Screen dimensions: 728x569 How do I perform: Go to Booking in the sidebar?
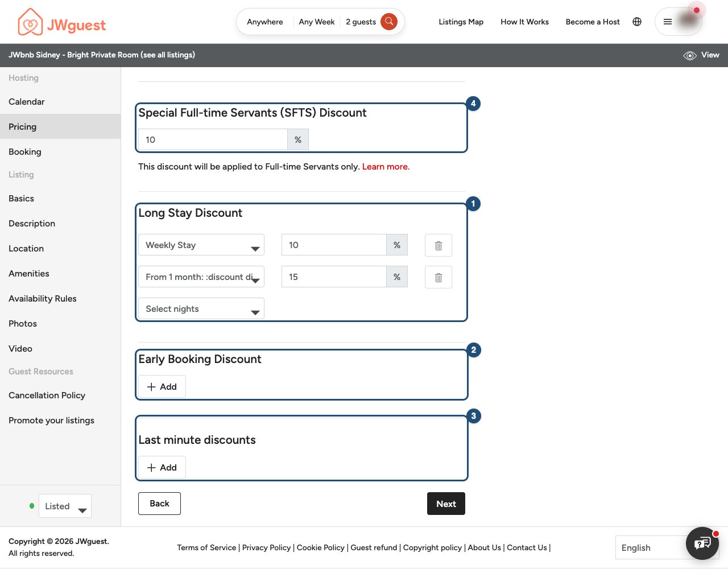[x=60, y=152]
